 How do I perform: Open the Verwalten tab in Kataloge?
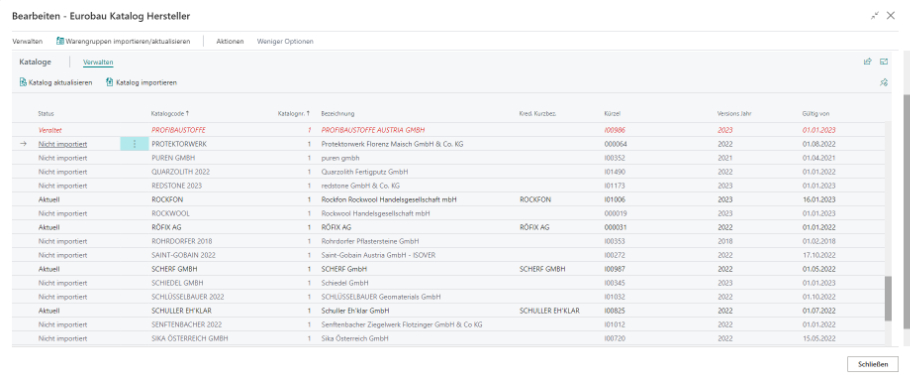point(98,62)
